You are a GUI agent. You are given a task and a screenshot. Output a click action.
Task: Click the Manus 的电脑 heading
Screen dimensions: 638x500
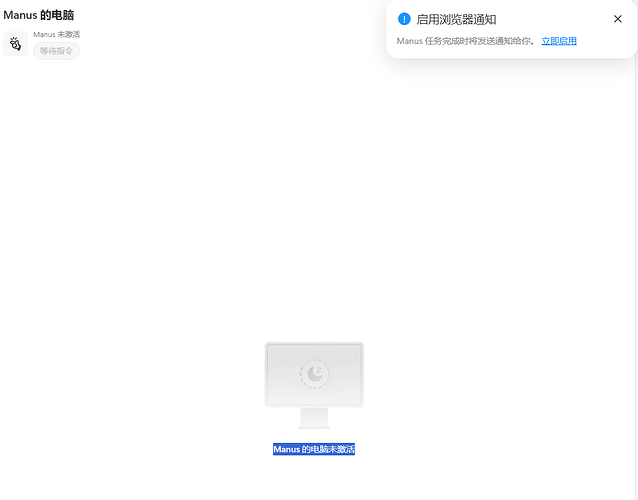(39, 15)
